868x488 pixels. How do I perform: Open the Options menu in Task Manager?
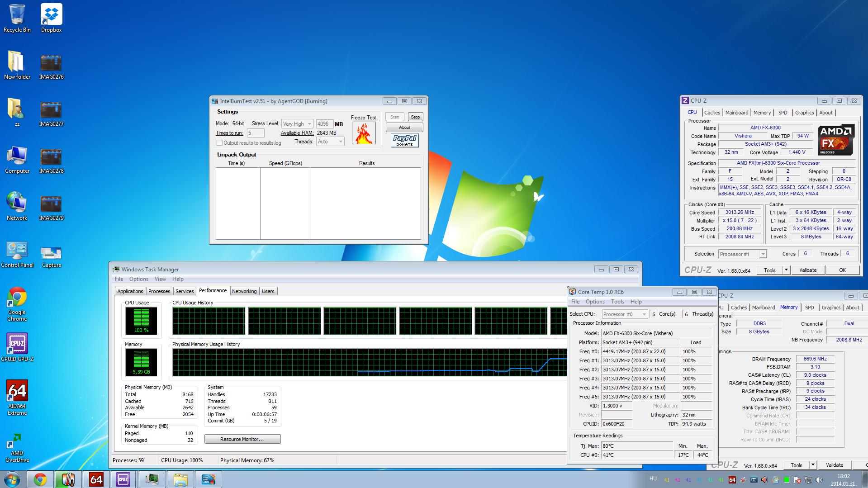click(138, 279)
